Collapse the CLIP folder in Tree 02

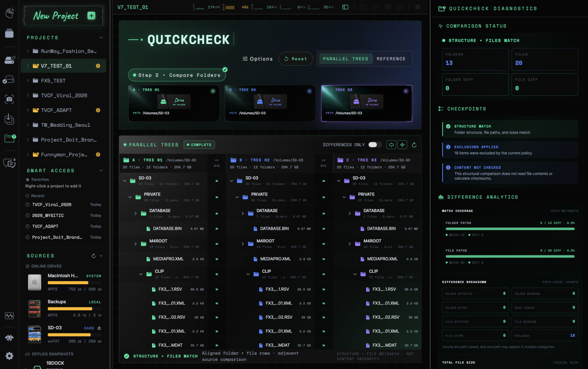coord(248,274)
